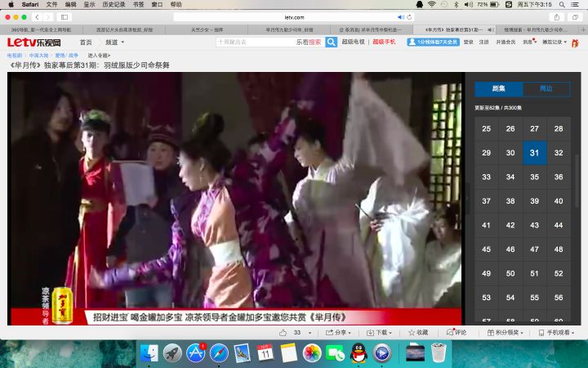Select episode 32 in the list
Screen dimensions: 588x368
tap(559, 153)
